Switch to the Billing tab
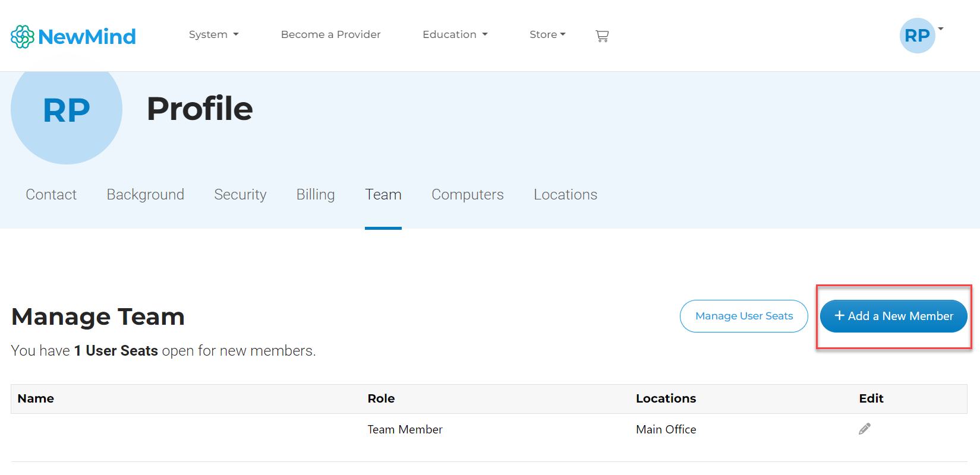 point(316,195)
